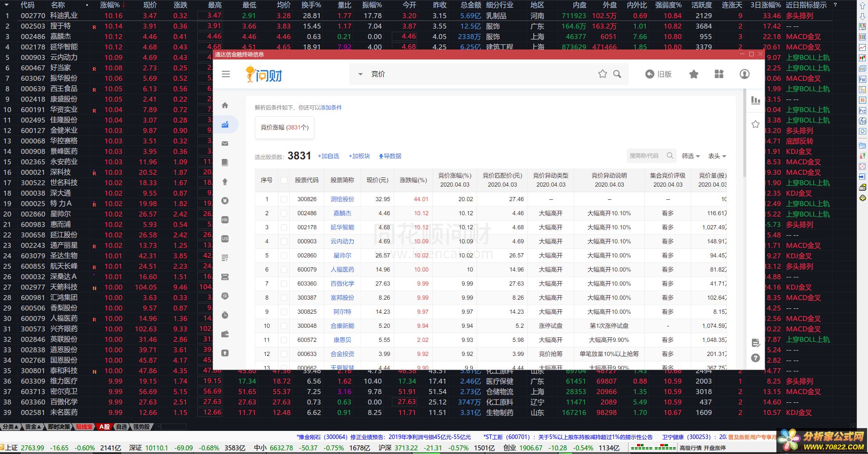Open the 合康新能 stock link
This screenshot has width=868, height=454.
342,326
